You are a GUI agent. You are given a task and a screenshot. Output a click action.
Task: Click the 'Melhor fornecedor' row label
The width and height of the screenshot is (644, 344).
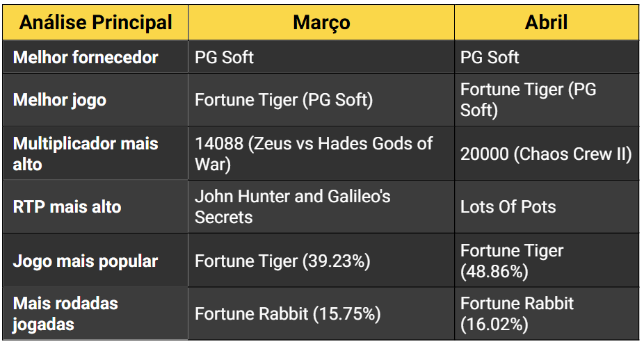coord(86,57)
